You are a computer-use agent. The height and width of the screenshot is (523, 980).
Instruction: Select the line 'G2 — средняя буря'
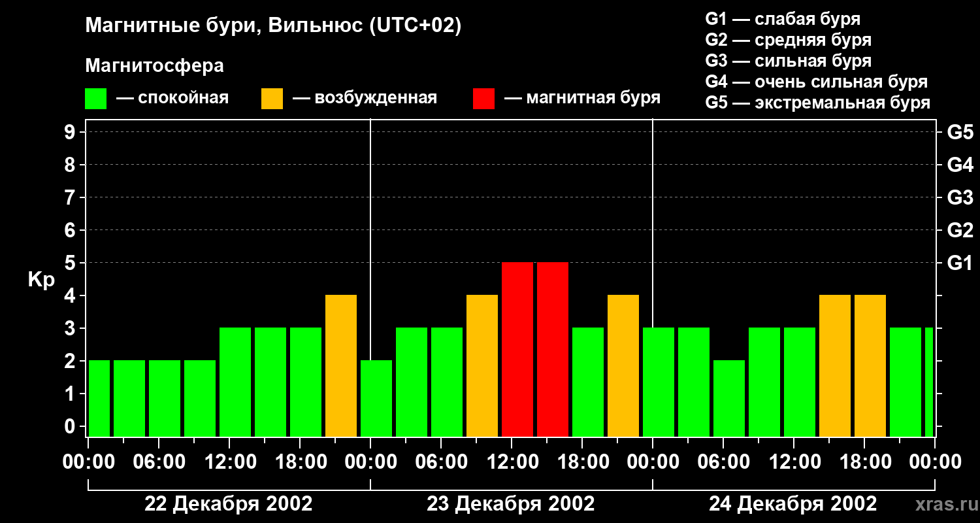788,40
